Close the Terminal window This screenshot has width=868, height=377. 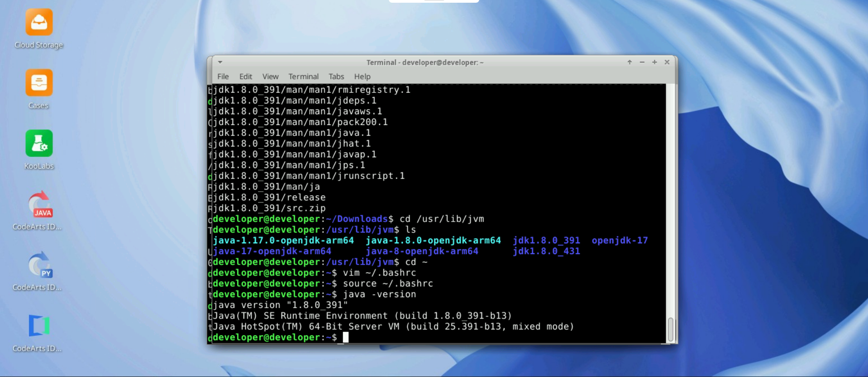point(667,62)
